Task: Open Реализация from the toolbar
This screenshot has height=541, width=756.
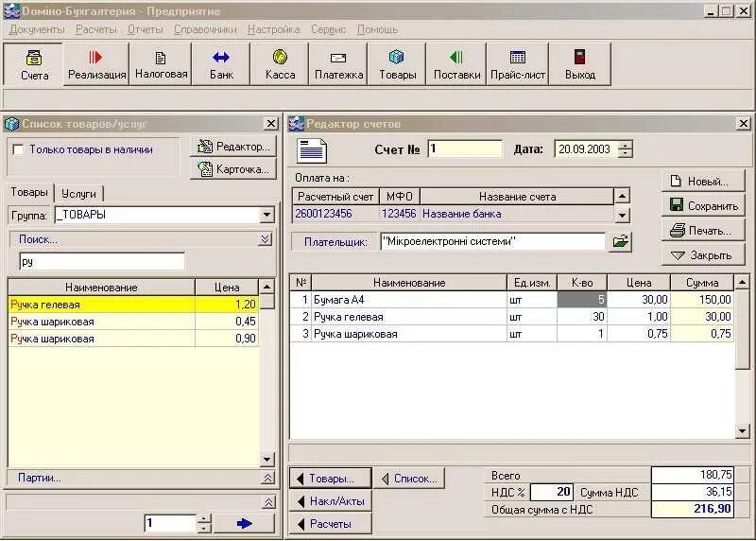Action: [96, 64]
